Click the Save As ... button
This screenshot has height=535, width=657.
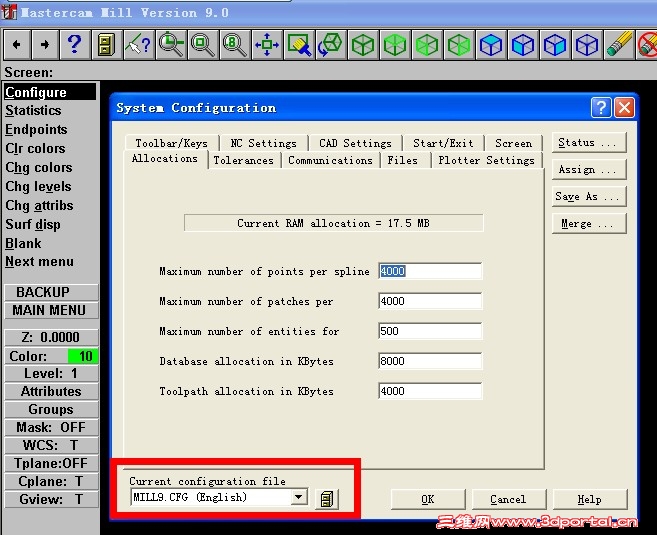(589, 196)
